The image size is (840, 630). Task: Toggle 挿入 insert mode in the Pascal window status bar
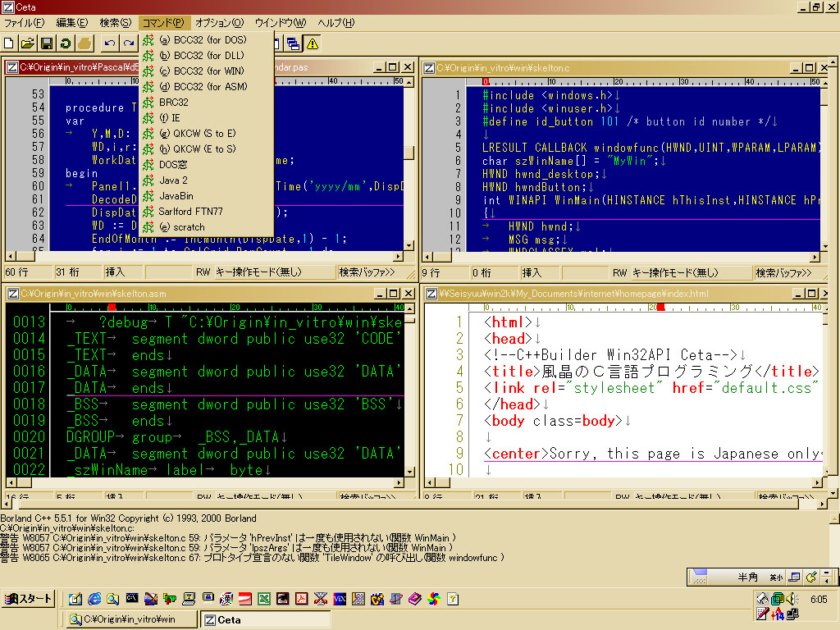click(x=115, y=272)
